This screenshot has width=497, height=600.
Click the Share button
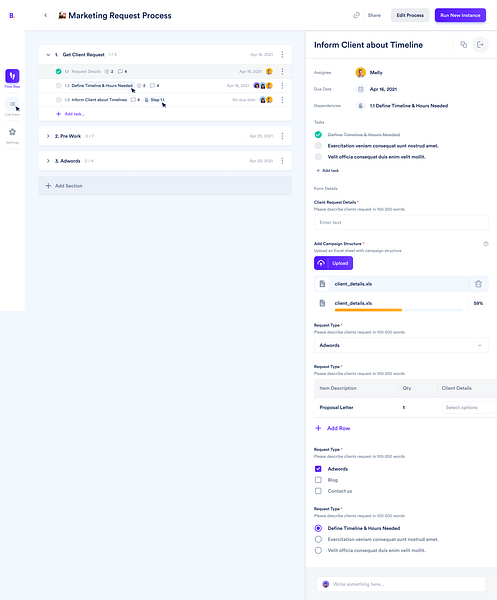[374, 15]
